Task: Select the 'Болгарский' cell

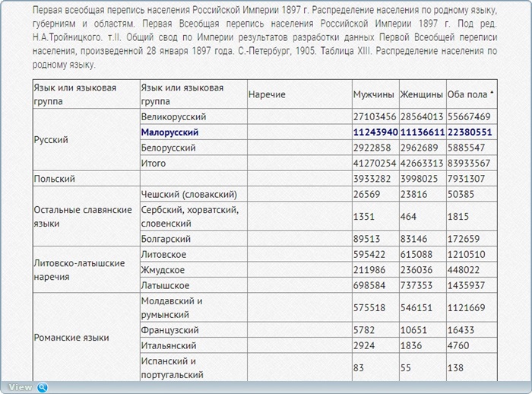Action: tap(194, 239)
